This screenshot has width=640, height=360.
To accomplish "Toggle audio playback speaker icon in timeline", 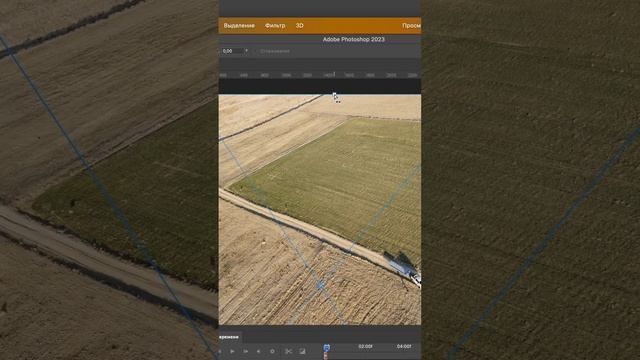I will tap(258, 351).
